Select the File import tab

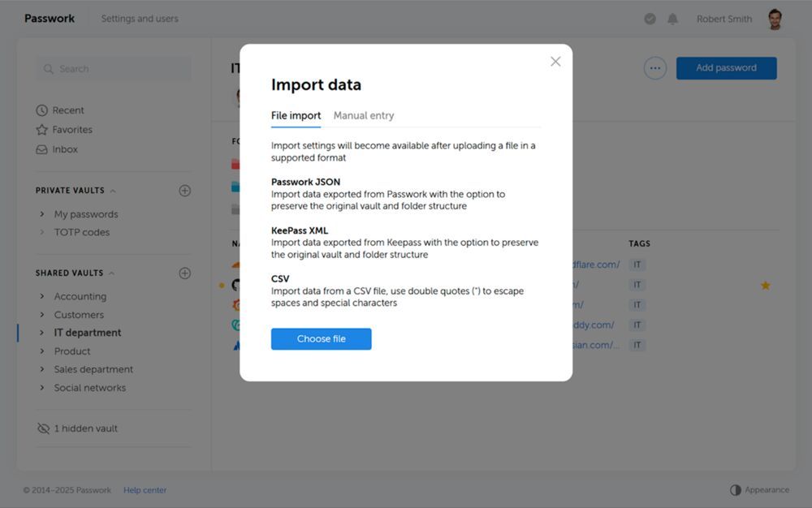point(296,116)
